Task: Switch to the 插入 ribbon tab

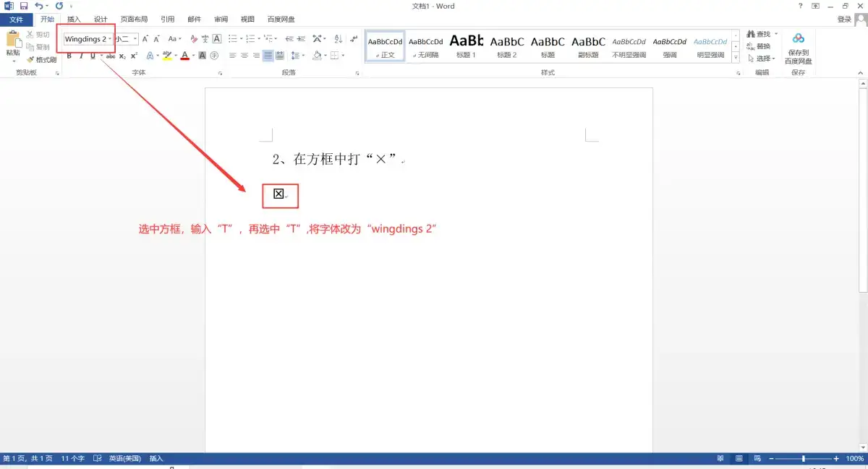Action: [x=74, y=19]
